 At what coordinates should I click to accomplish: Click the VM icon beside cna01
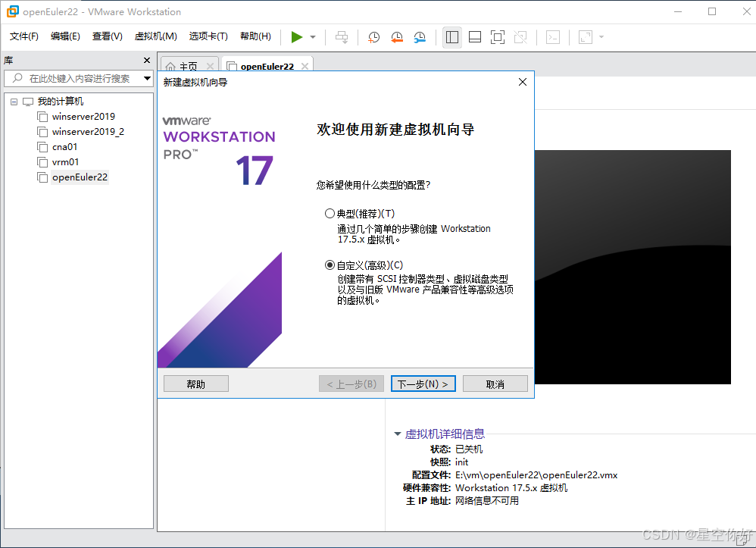[42, 146]
